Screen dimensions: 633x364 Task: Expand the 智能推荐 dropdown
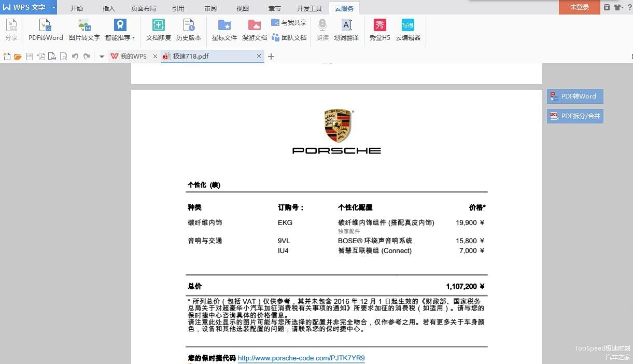click(133, 38)
